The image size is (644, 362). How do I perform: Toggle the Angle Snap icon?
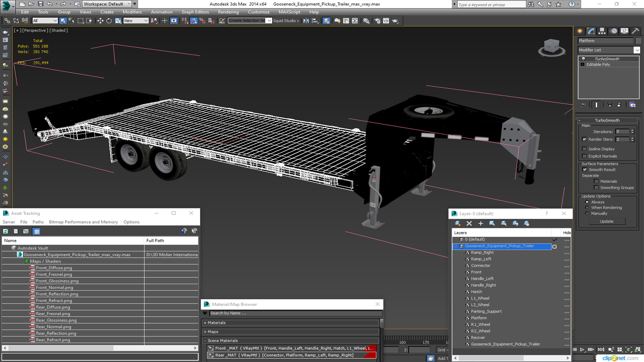click(x=194, y=21)
